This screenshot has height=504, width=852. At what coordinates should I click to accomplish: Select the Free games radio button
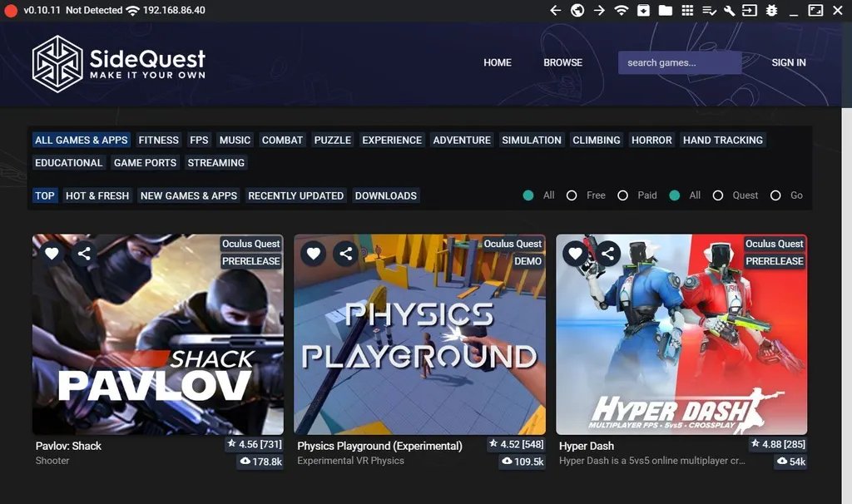[572, 195]
